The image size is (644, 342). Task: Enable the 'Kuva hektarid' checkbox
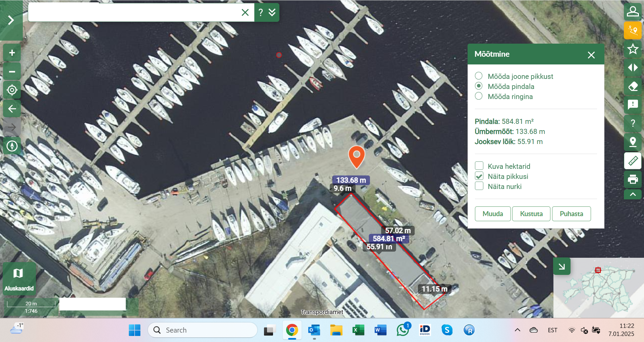click(479, 166)
